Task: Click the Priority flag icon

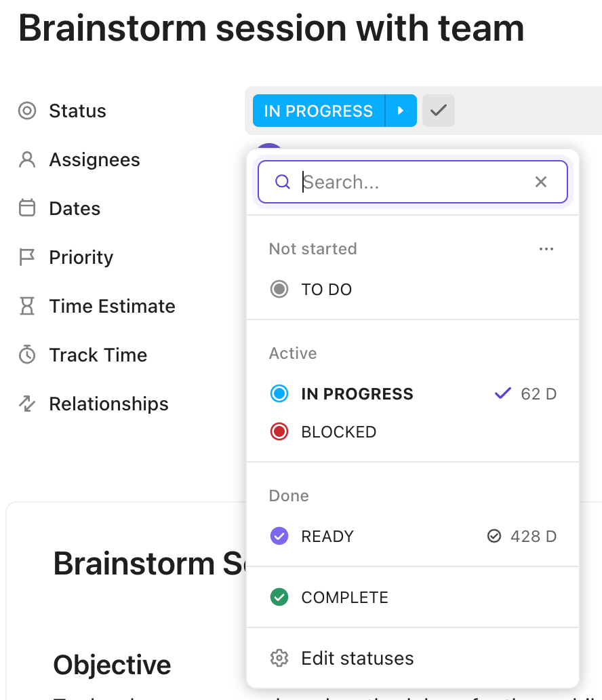Action: pyautogui.click(x=27, y=257)
